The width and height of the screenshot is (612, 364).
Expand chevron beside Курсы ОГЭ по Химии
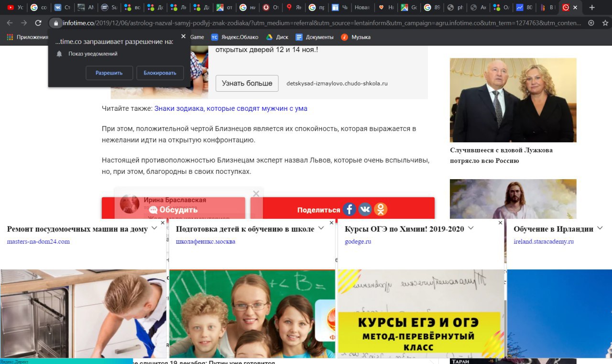click(470, 228)
